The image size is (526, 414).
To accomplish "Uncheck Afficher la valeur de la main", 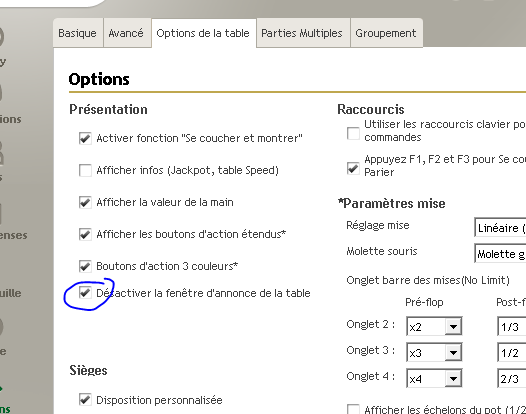I will [85, 202].
